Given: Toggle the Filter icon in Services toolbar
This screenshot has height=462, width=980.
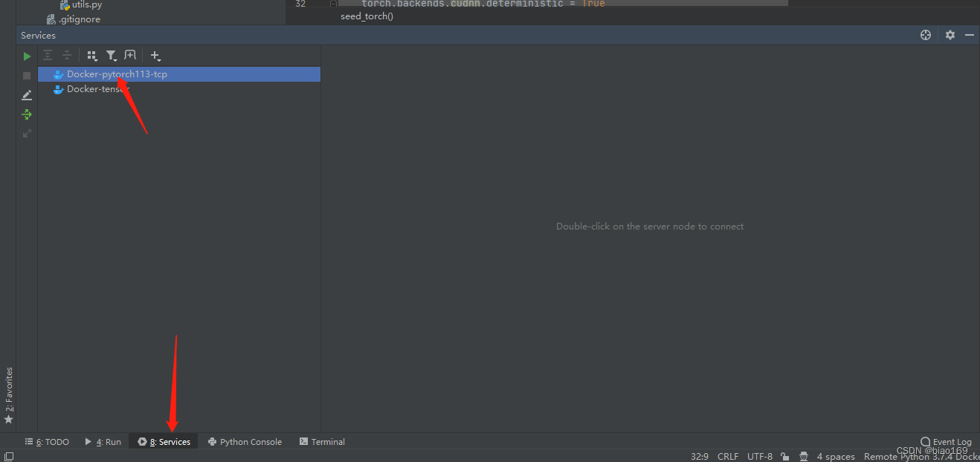Looking at the screenshot, I should coord(112,55).
